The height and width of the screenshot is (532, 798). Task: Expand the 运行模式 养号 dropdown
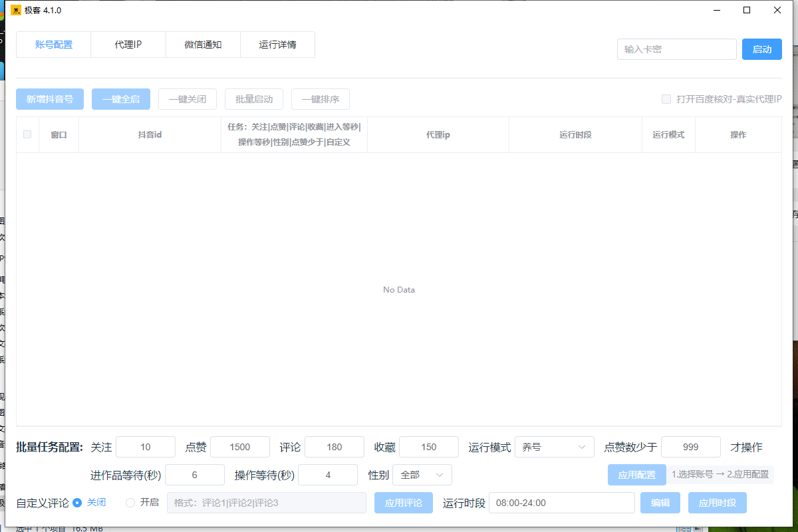click(x=554, y=447)
